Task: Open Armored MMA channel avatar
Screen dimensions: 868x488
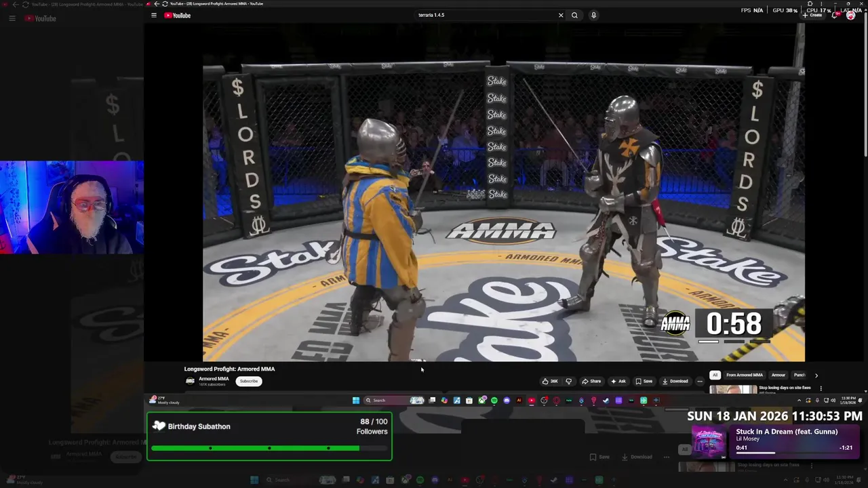Action: pos(190,381)
